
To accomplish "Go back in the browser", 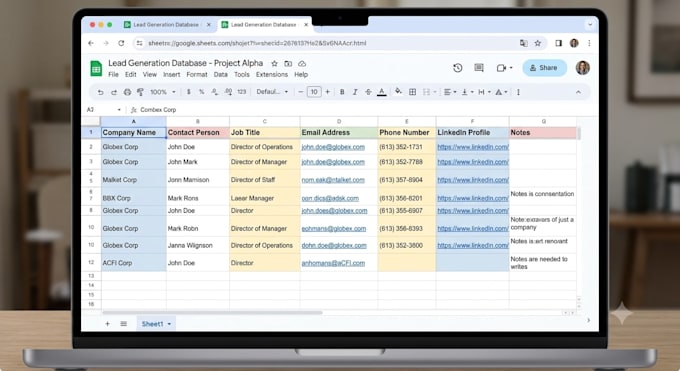I will point(91,43).
